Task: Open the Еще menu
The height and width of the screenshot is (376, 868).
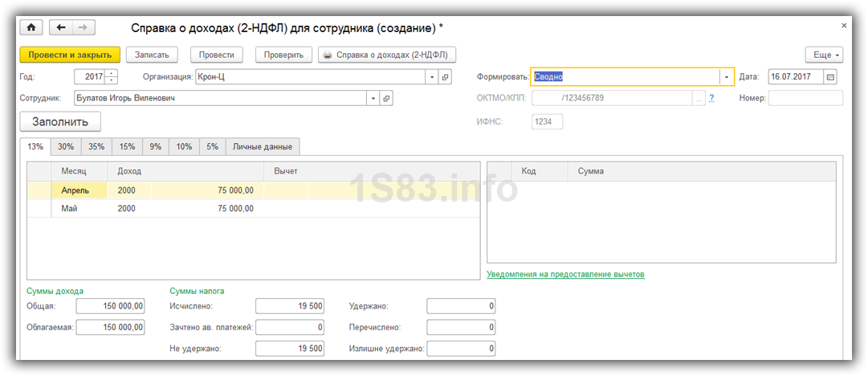Action: (x=823, y=55)
